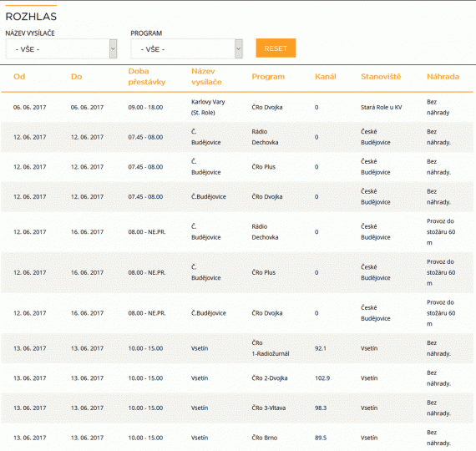
Task: Click the ČRo 3-Vltava Vsetín row
Action: (x=237, y=408)
